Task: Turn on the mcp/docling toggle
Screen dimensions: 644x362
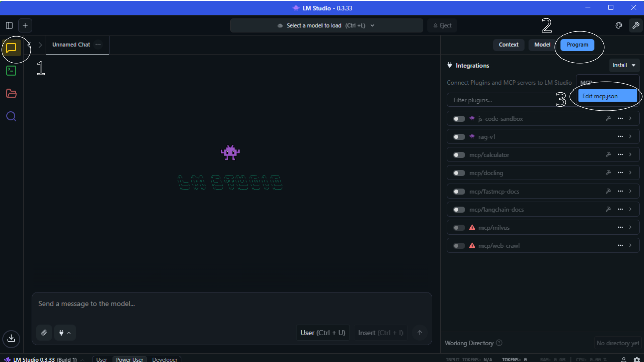Action: pyautogui.click(x=459, y=173)
